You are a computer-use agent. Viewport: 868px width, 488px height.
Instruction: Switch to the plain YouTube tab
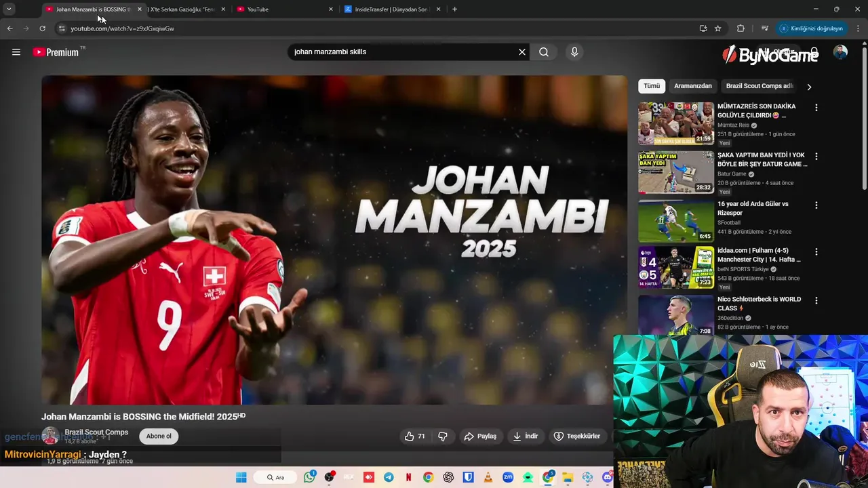click(285, 9)
